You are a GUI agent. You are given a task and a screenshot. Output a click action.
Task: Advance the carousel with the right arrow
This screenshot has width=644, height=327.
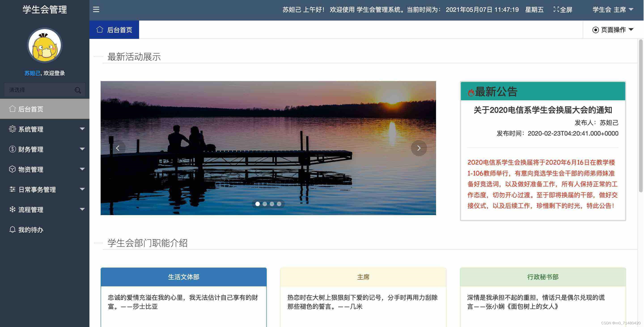[419, 148]
